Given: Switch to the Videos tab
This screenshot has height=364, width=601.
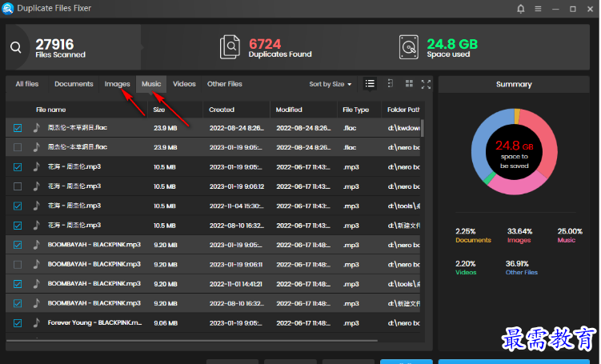Looking at the screenshot, I should coord(184,84).
